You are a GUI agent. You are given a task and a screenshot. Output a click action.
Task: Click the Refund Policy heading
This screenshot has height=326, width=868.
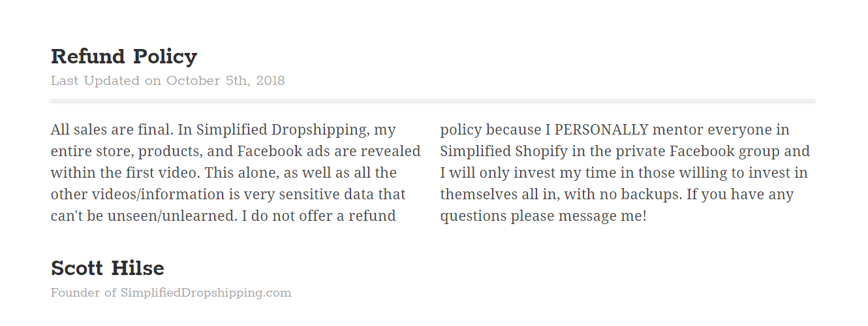124,57
